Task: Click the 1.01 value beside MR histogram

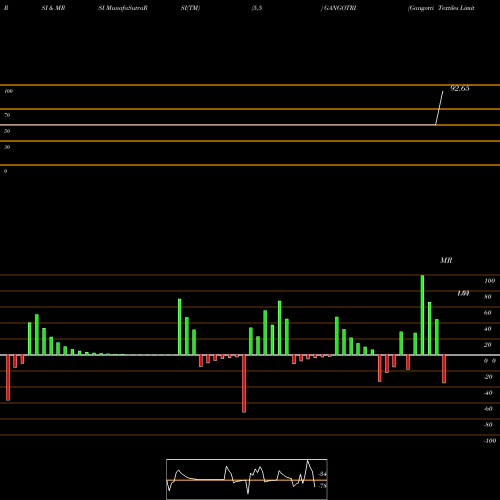Action: (463, 293)
